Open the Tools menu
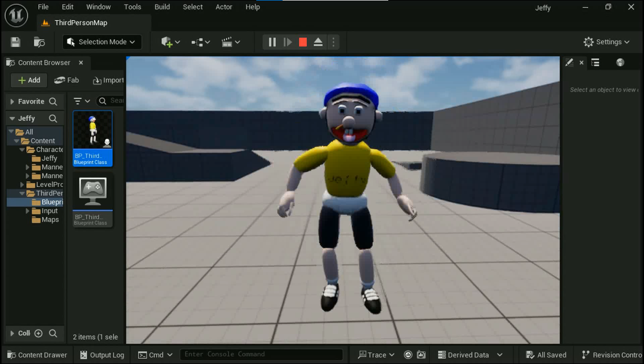 pyautogui.click(x=133, y=7)
